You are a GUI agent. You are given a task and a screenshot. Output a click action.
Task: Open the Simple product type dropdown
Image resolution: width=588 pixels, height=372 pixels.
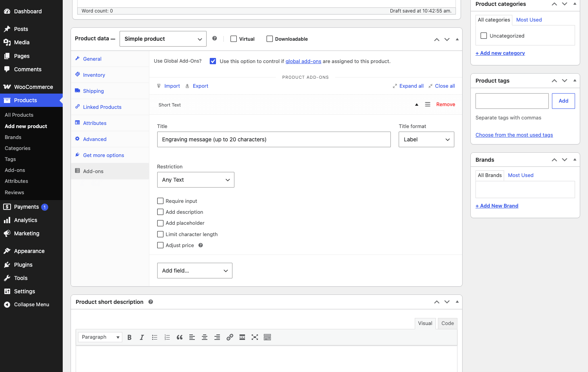[x=163, y=39]
